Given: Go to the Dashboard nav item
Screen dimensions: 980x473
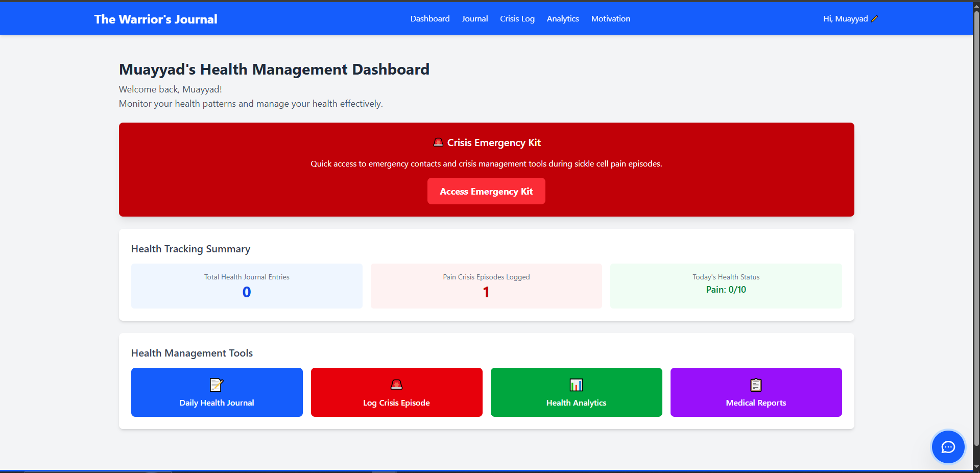Looking at the screenshot, I should pos(430,19).
